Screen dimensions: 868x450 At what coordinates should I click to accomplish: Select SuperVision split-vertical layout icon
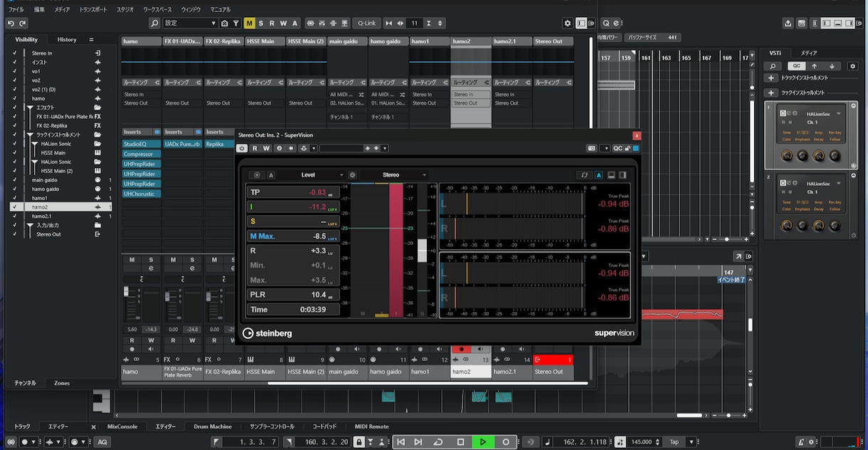623,174
